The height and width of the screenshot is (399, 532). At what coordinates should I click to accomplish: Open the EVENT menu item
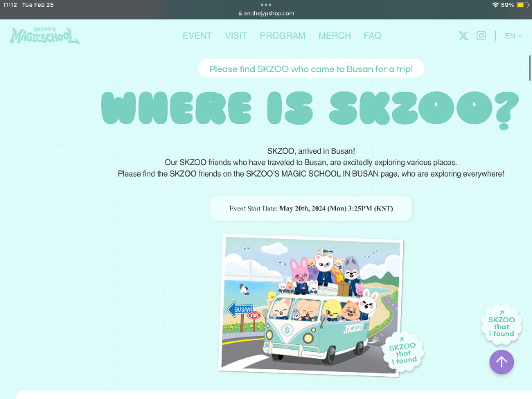click(x=197, y=35)
